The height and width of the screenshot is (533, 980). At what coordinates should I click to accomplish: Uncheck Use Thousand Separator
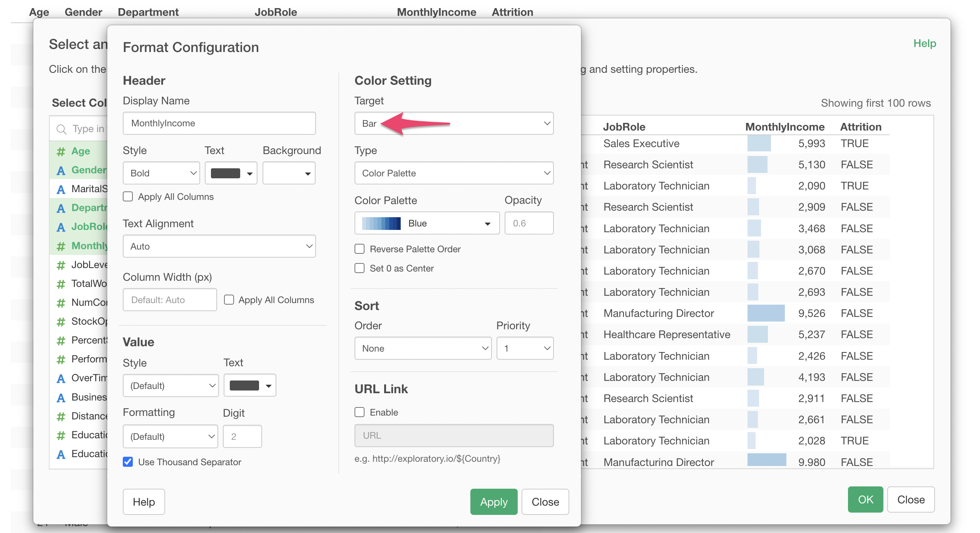tap(128, 462)
